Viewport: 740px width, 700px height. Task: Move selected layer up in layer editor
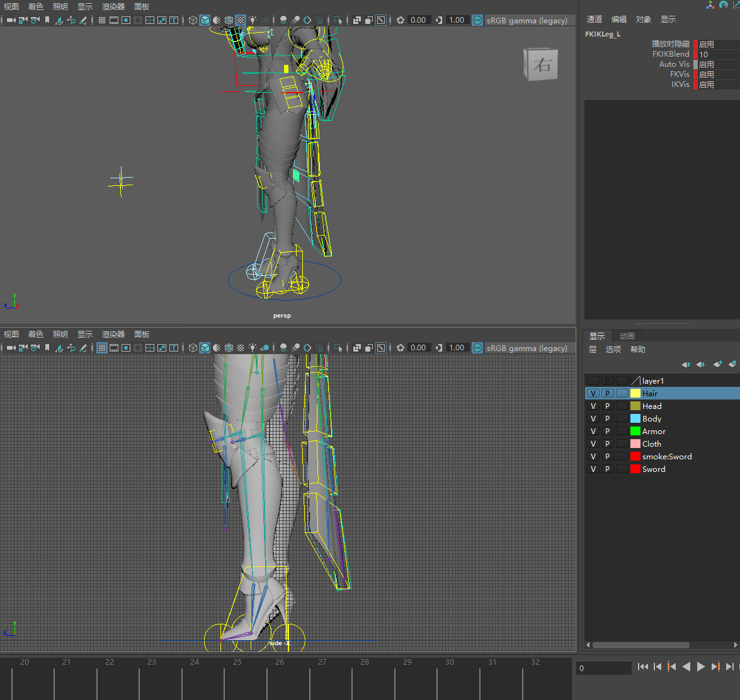[686, 364]
